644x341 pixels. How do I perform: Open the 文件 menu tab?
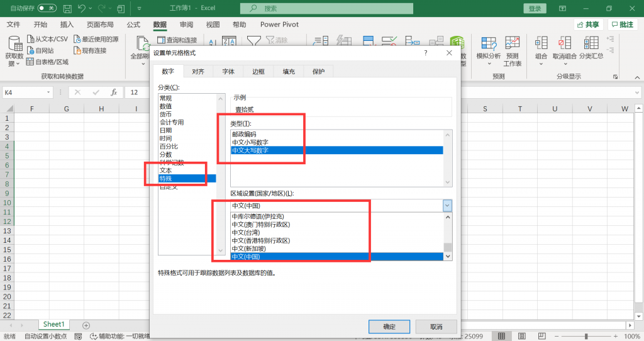click(x=13, y=25)
